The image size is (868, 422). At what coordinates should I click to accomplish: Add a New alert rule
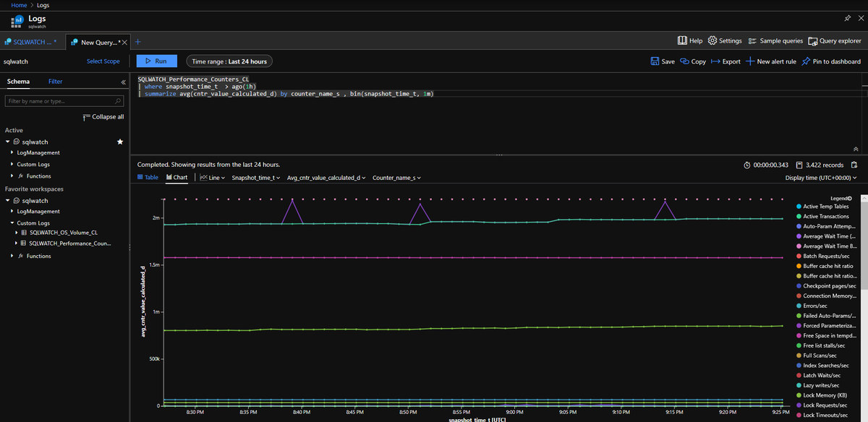coord(771,61)
